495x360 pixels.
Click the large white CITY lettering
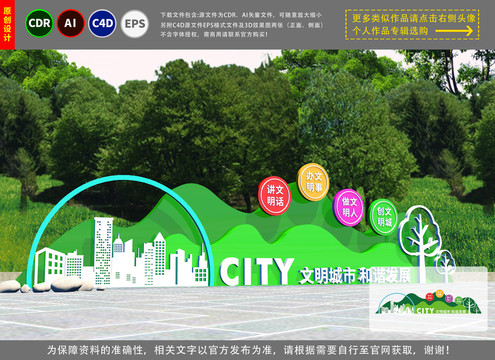(256, 271)
